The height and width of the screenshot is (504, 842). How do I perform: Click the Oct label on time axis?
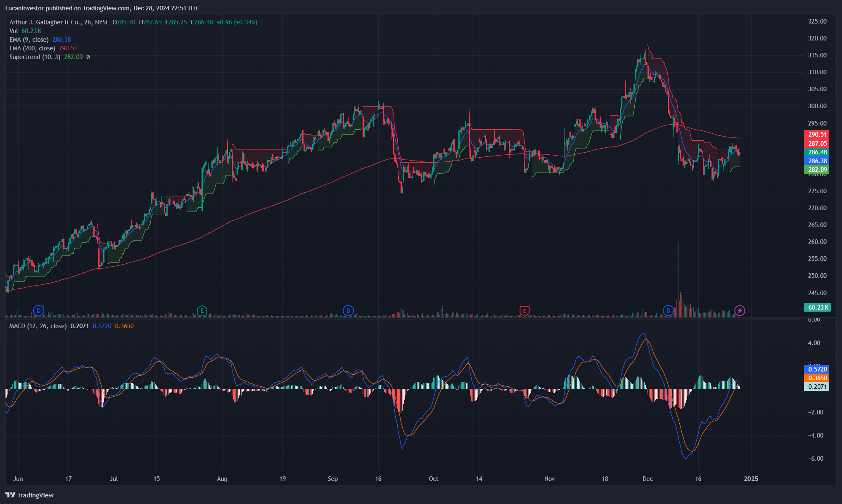click(x=434, y=479)
